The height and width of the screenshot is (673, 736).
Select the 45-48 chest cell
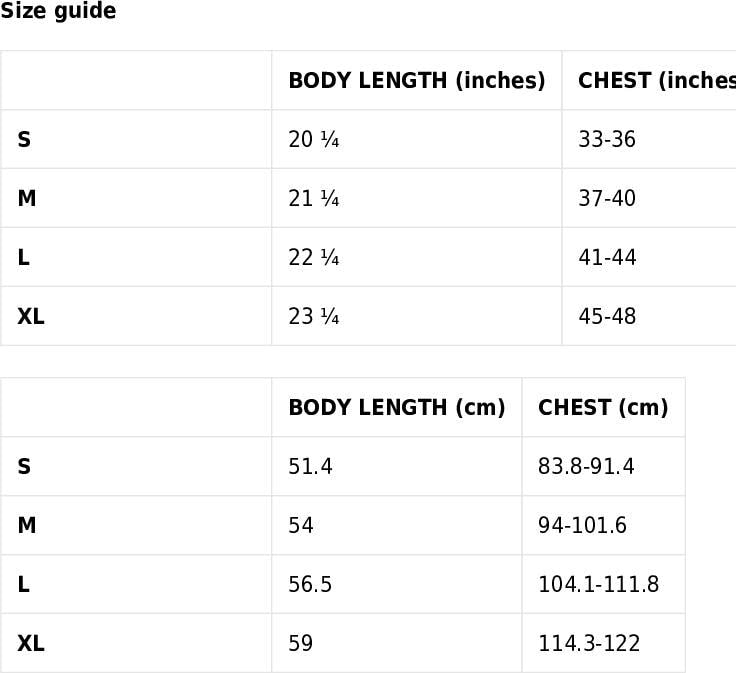click(649, 316)
